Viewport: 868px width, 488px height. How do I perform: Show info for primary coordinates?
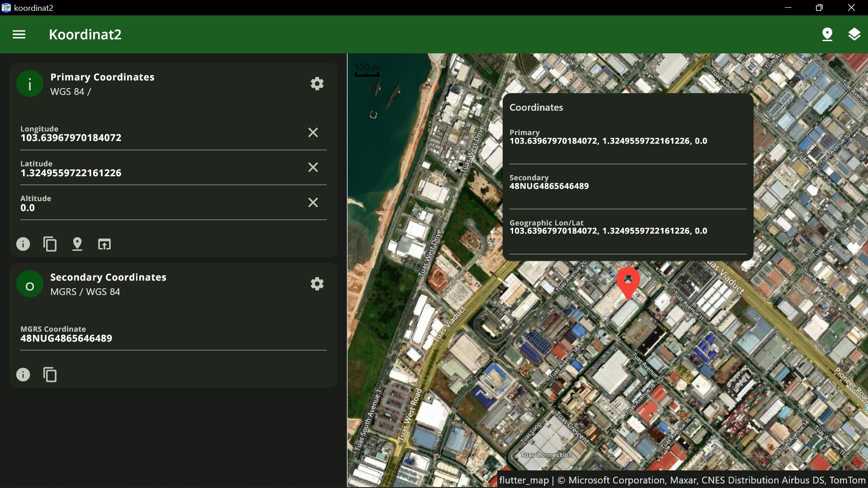[23, 244]
